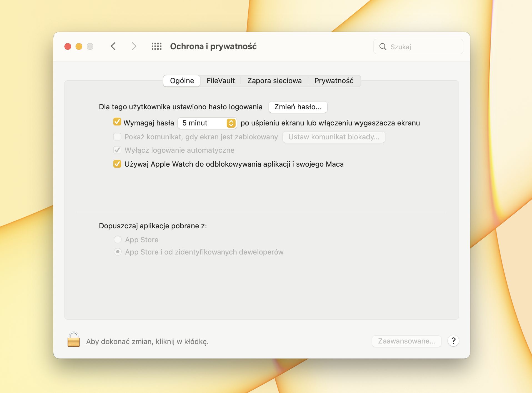Click the 'Zmień hasło...' button
Image resolution: width=532 pixels, height=393 pixels.
(x=298, y=107)
